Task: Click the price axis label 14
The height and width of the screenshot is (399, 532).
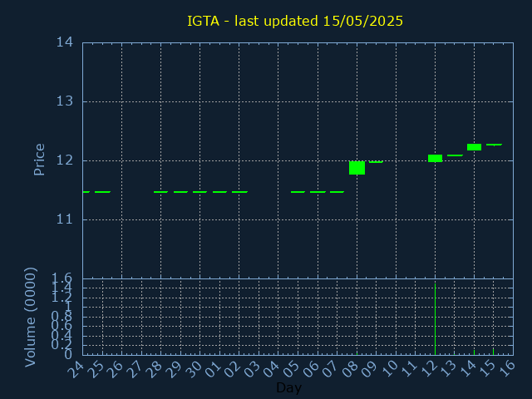Action: coord(65,42)
